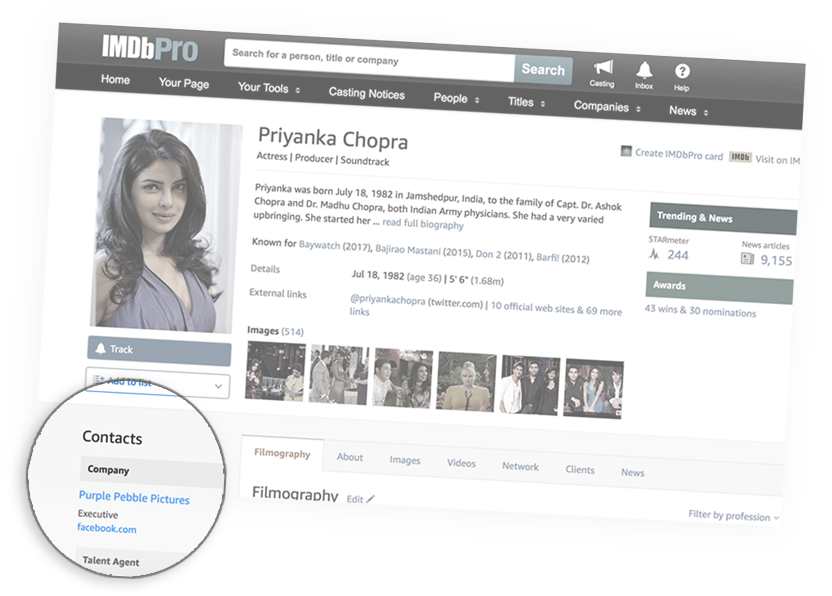Click the Awards section header

(x=720, y=288)
